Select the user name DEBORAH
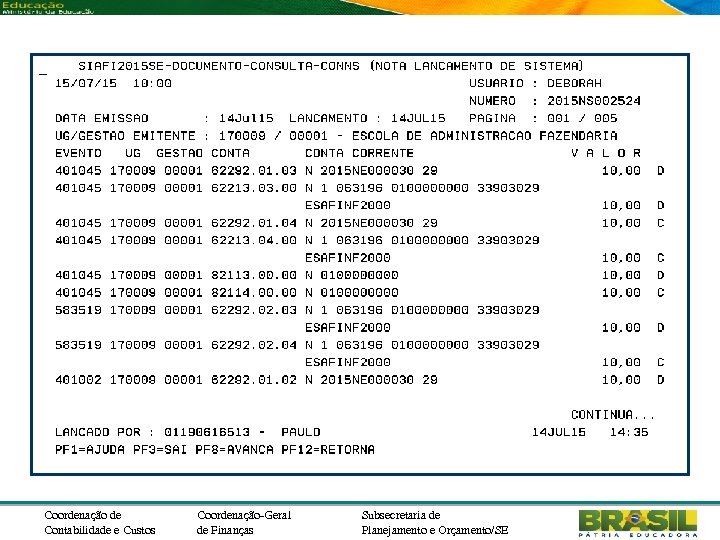 [x=574, y=83]
